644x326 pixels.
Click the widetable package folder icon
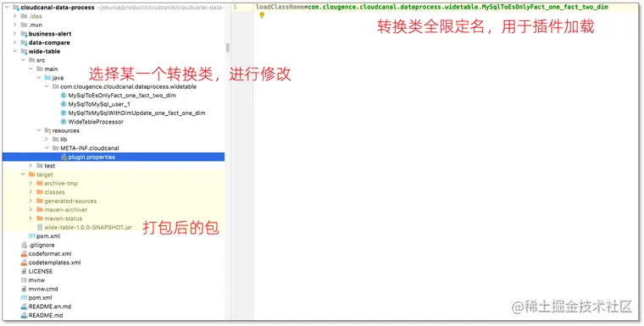55,86
